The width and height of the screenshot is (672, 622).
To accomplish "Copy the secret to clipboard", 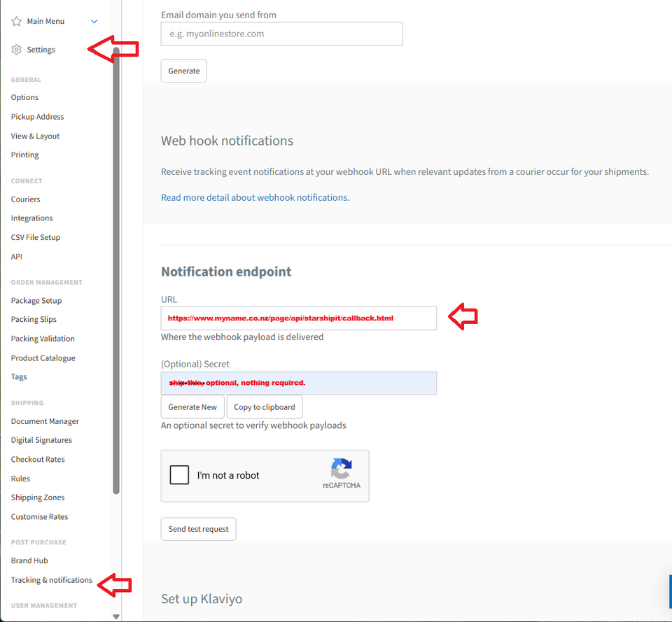I will tap(265, 407).
